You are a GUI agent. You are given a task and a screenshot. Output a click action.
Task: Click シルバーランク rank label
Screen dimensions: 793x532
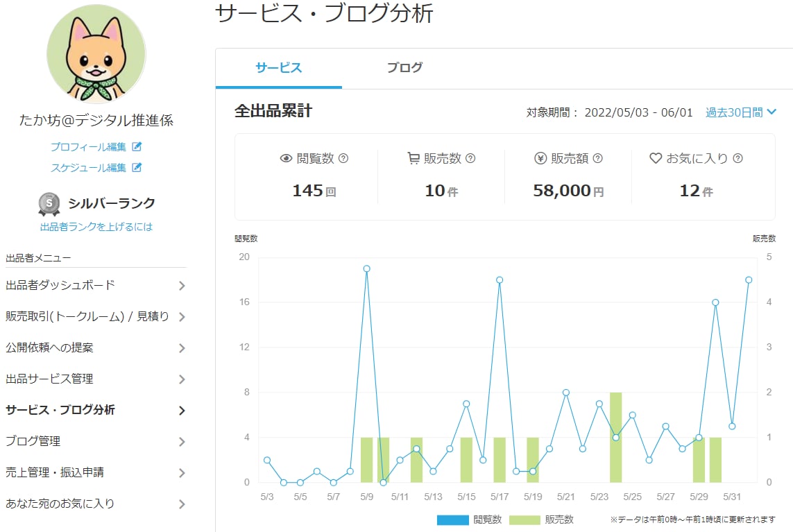[x=111, y=203]
